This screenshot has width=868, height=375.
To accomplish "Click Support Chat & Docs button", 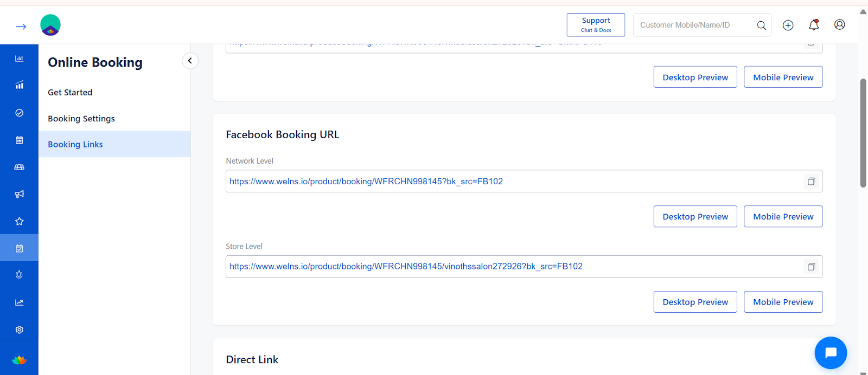I will (596, 25).
